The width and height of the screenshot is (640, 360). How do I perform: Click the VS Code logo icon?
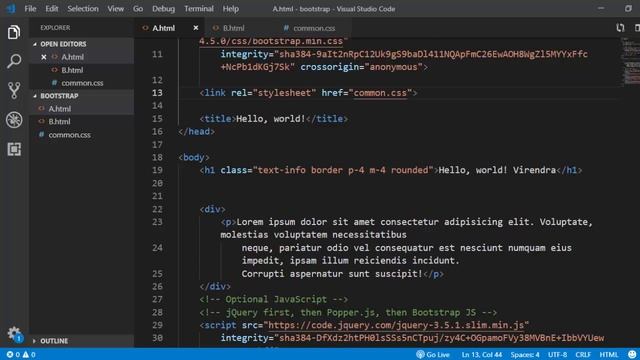tap(11, 9)
